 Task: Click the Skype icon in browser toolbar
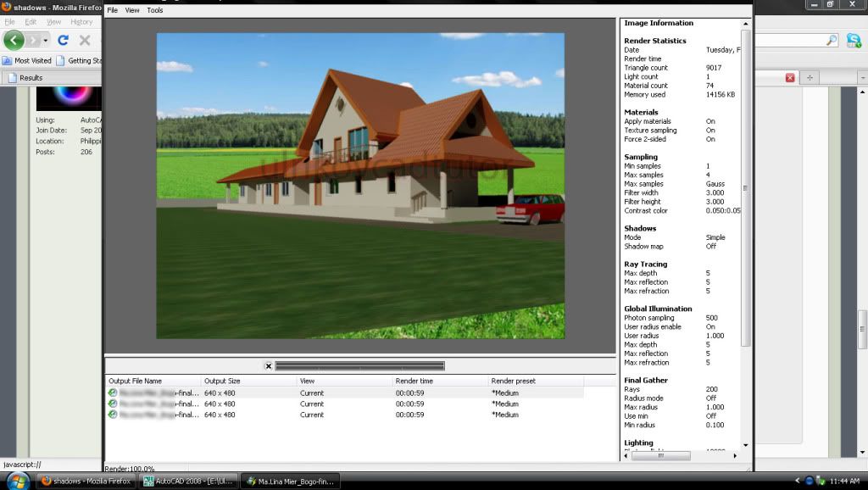click(854, 40)
